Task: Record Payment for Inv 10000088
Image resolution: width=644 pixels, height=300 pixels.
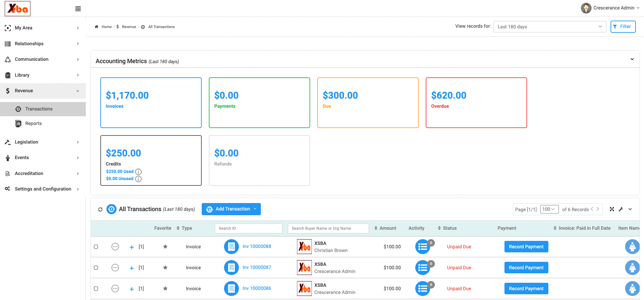Action: tap(526, 247)
